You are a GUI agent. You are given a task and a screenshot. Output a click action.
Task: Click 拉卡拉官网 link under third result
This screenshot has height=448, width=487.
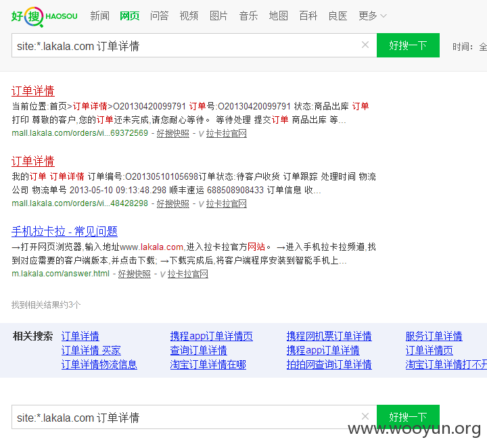[x=188, y=274]
